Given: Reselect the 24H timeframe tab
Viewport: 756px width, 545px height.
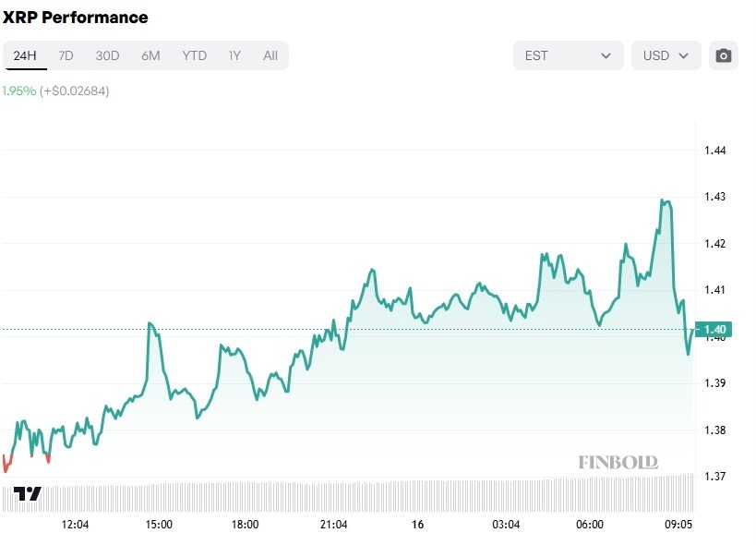Looking at the screenshot, I should point(26,55).
